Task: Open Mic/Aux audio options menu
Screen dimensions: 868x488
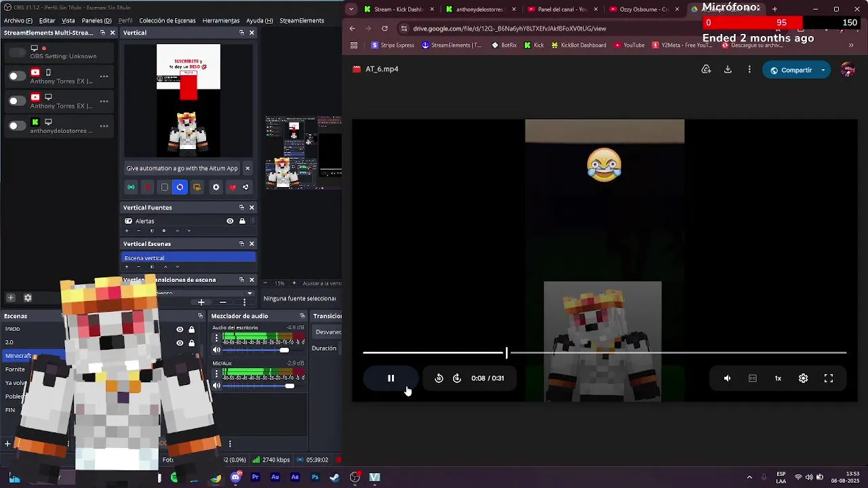Action: (x=217, y=373)
